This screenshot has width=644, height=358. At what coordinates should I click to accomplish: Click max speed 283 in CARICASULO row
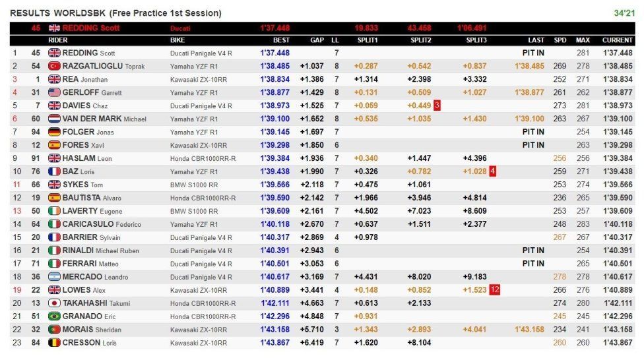(x=583, y=224)
